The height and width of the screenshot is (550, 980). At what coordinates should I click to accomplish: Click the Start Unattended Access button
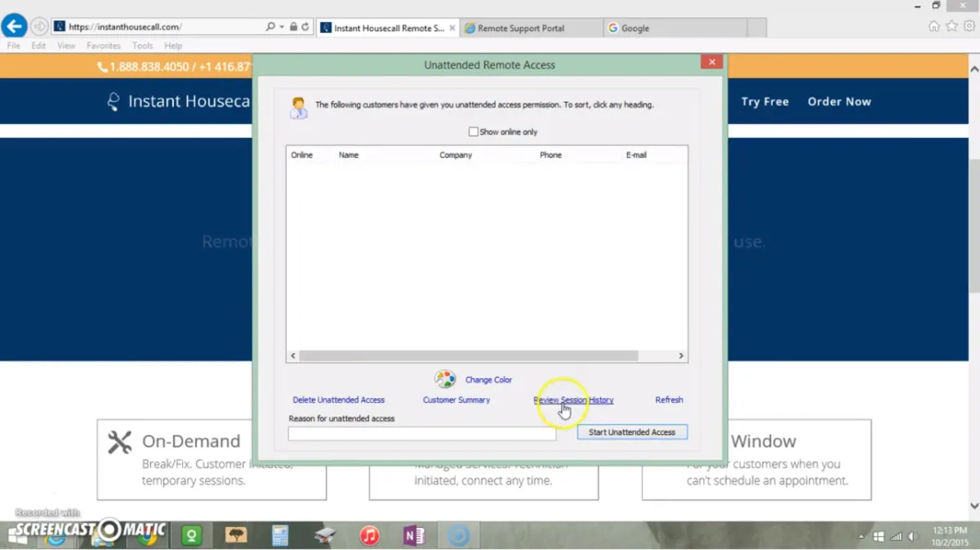coord(632,432)
